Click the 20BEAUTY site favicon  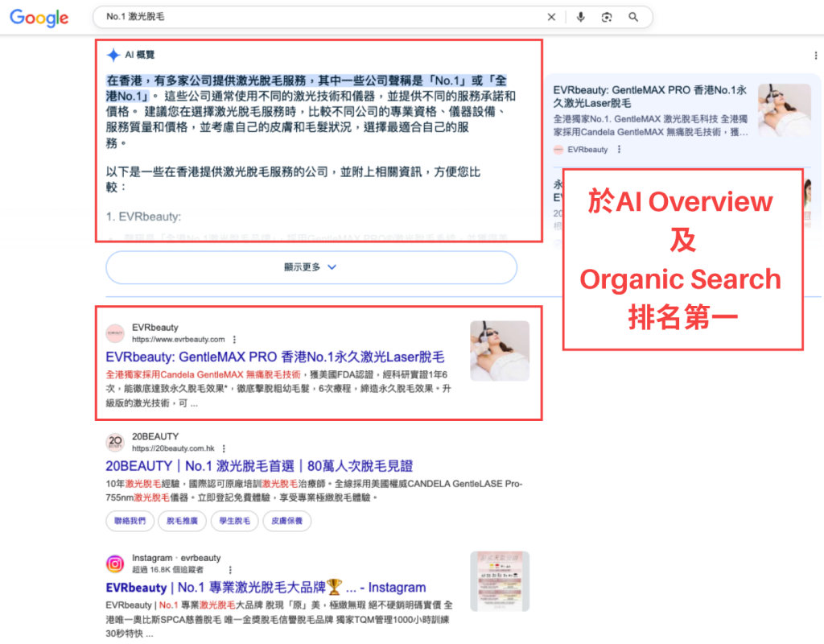pyautogui.click(x=115, y=442)
